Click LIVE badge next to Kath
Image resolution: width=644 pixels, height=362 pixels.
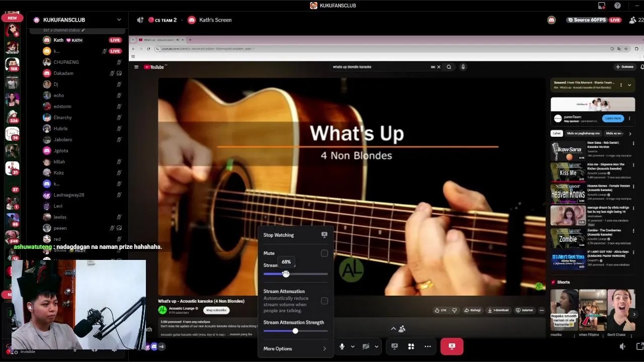click(115, 40)
